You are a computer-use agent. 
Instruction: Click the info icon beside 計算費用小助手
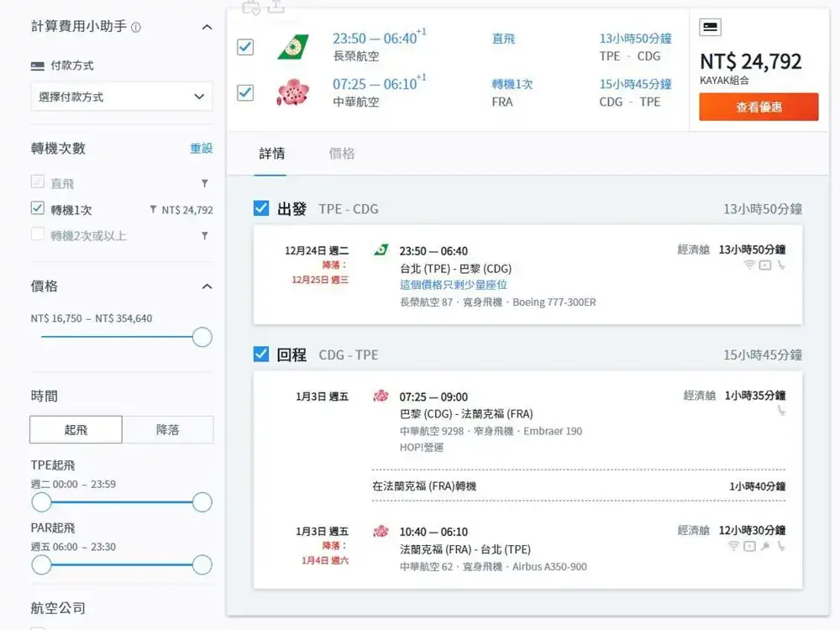tap(136, 28)
